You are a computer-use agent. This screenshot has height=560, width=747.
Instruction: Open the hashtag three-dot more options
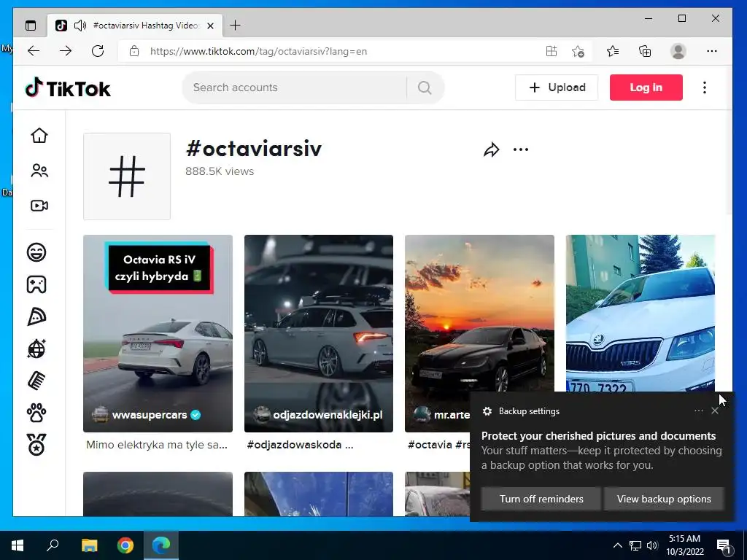521,149
